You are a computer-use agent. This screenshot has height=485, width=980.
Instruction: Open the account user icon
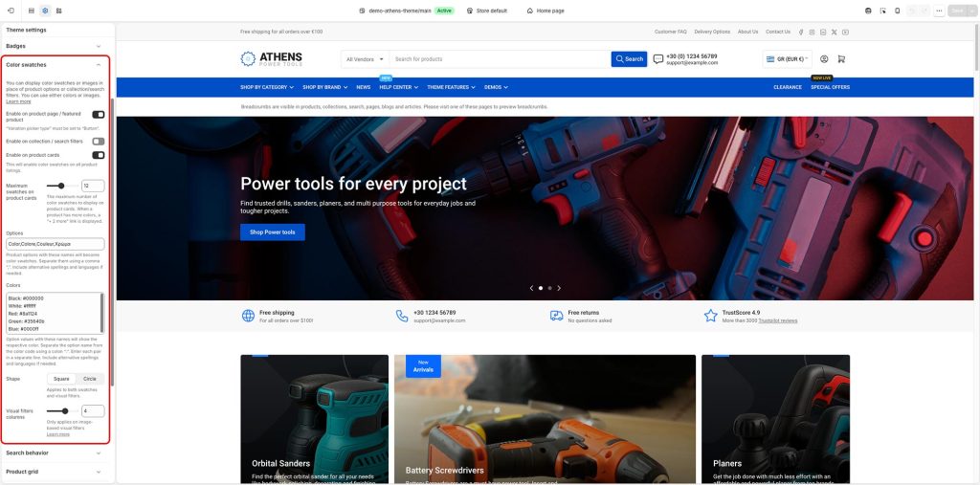pos(824,58)
